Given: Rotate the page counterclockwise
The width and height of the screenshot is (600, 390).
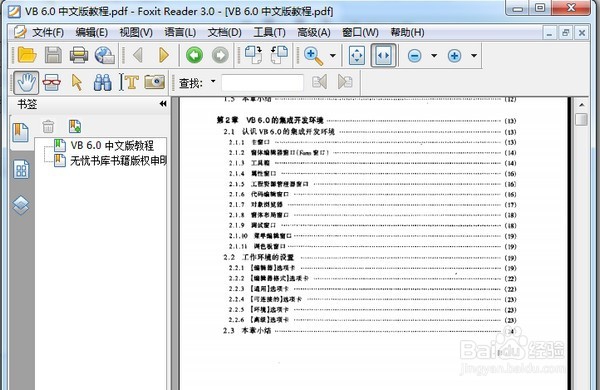Looking at the screenshot, I should pyautogui.click(x=279, y=55).
